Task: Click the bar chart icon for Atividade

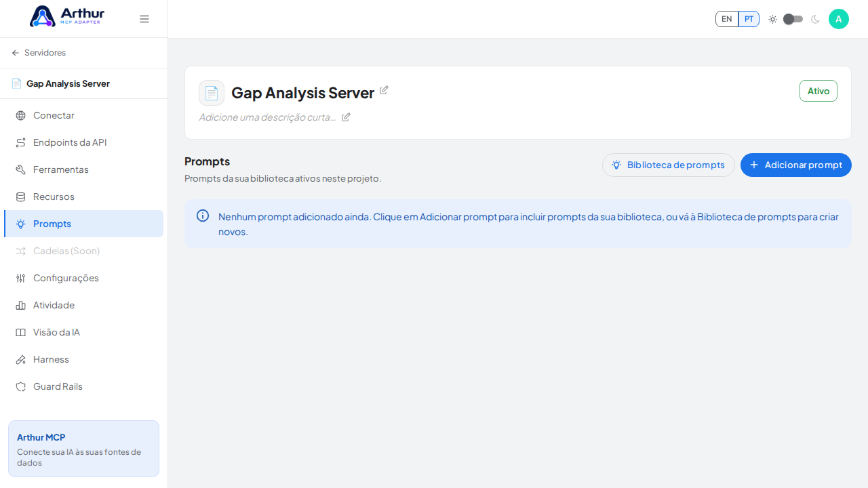Action: (21, 305)
